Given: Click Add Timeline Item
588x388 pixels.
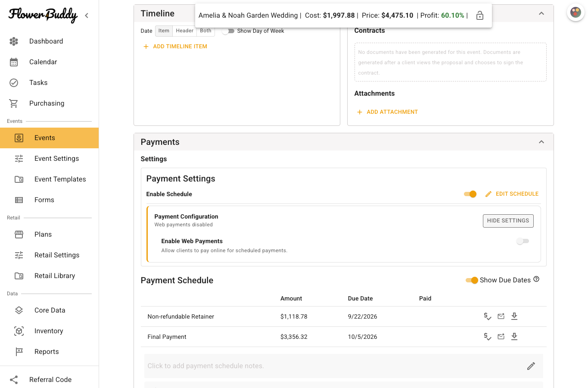Looking at the screenshot, I should (x=175, y=47).
